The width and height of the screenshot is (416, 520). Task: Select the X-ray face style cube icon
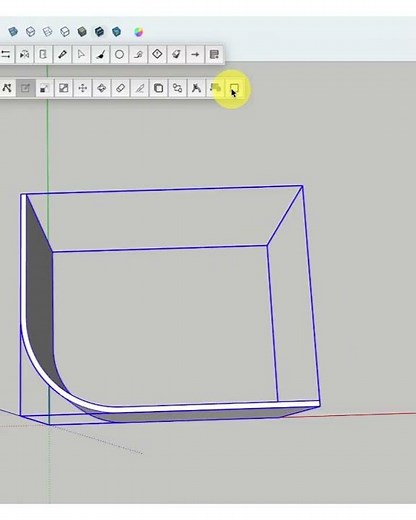[13, 32]
